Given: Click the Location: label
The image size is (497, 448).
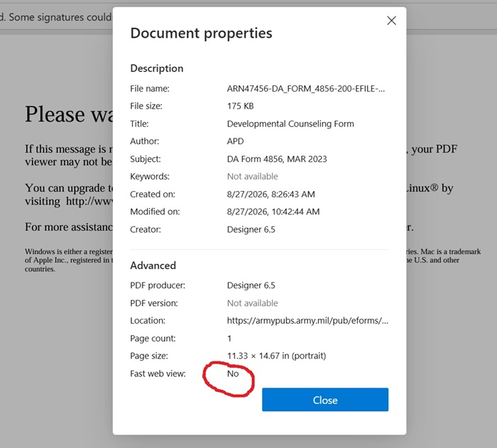Looking at the screenshot, I should (148, 320).
